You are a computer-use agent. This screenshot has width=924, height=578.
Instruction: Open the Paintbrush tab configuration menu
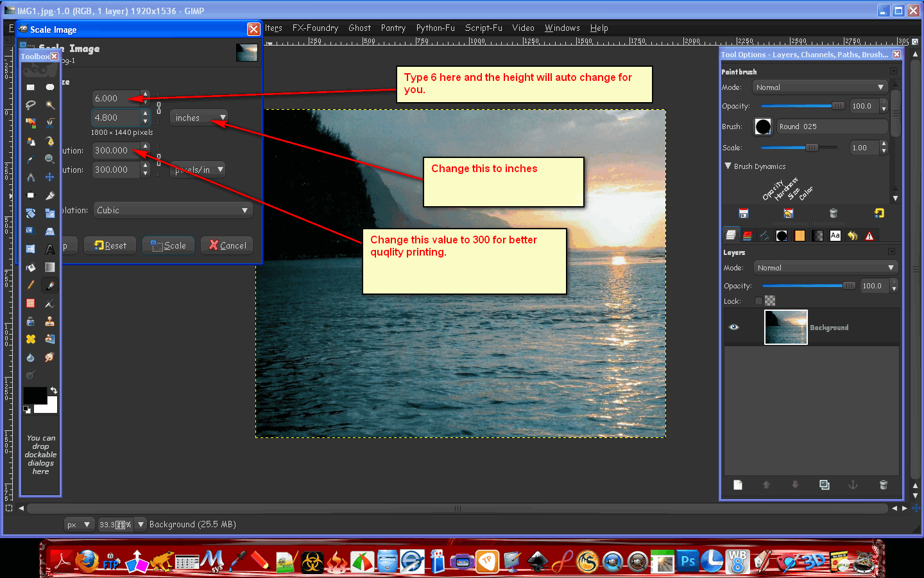coord(893,71)
